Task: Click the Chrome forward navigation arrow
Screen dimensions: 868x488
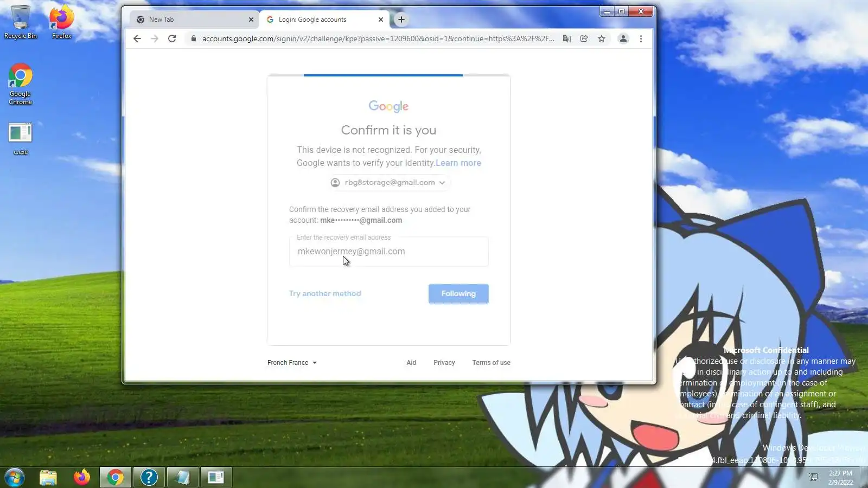Action: [155, 38]
